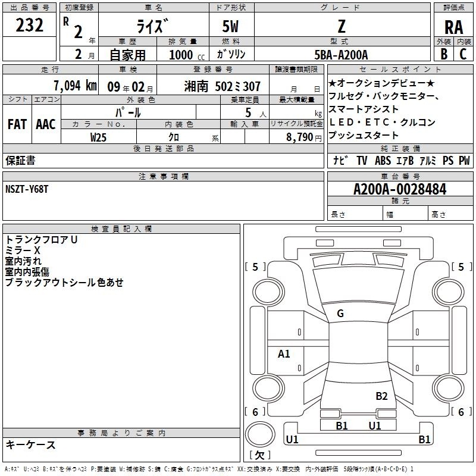The height and width of the screenshot is (476, 476).
Task: Click the 純正装備 section header
Action: tap(400, 148)
